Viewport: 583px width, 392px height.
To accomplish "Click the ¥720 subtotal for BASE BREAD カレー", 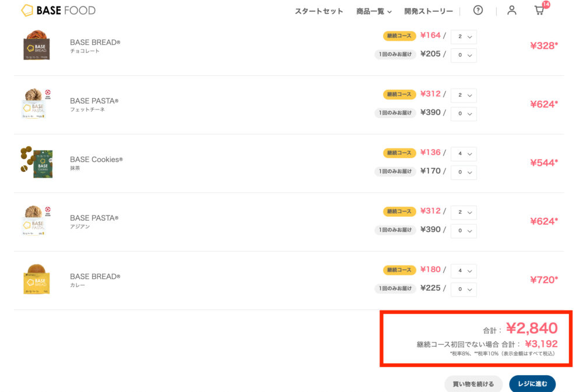I will coord(544,280).
